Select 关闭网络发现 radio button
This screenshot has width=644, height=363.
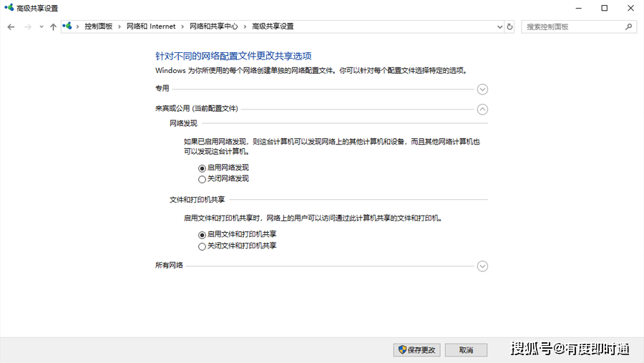pos(202,179)
